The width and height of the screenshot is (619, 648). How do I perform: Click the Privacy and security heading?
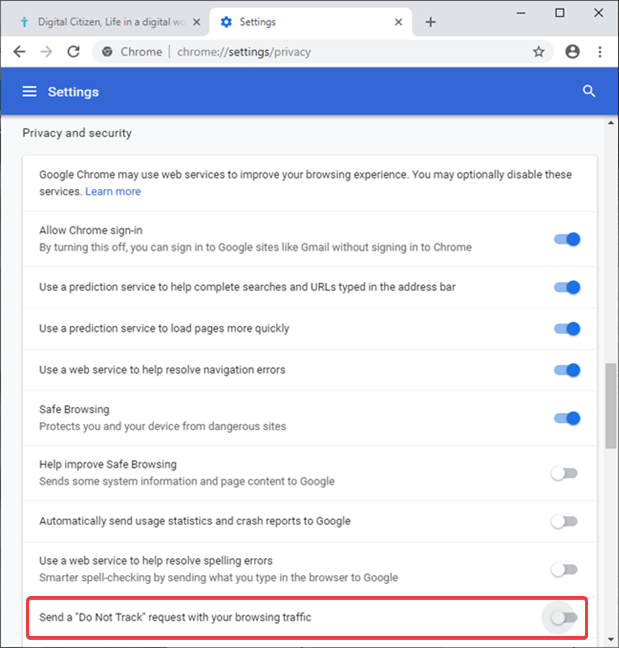click(77, 133)
